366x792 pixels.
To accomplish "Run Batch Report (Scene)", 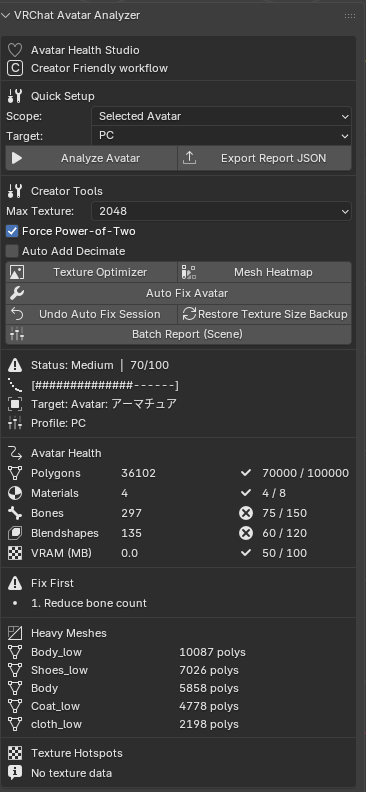I will coord(179,334).
